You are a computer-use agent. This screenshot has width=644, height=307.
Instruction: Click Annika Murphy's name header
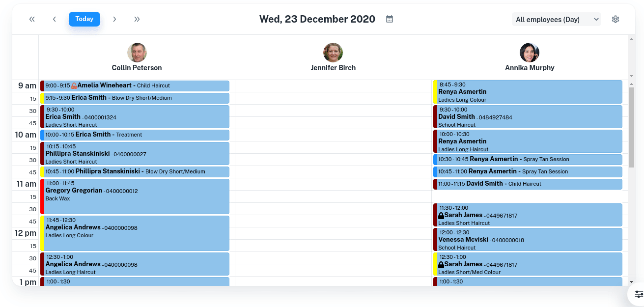click(x=530, y=68)
